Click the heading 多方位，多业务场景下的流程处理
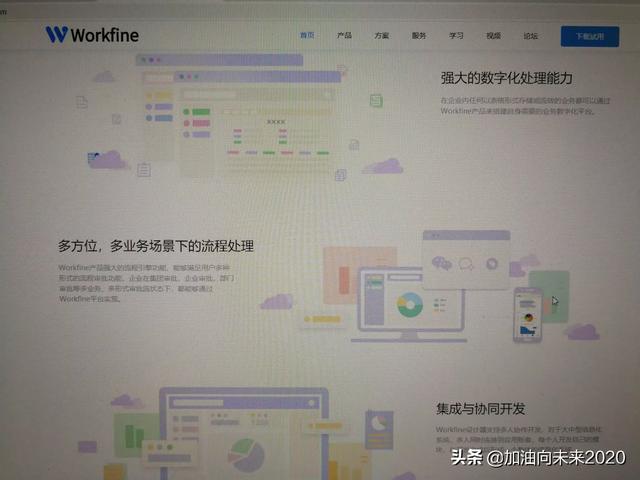Image resolution: width=640 pixels, height=480 pixels. pos(156,246)
